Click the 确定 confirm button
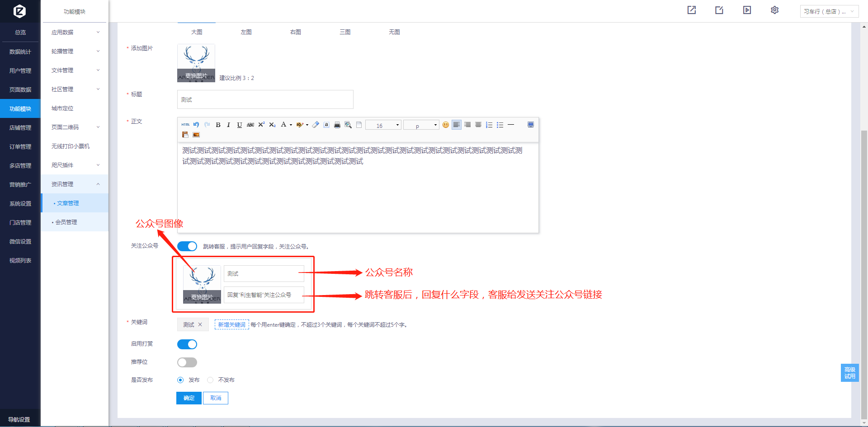Viewport: 868px width, 427px height. [189, 398]
